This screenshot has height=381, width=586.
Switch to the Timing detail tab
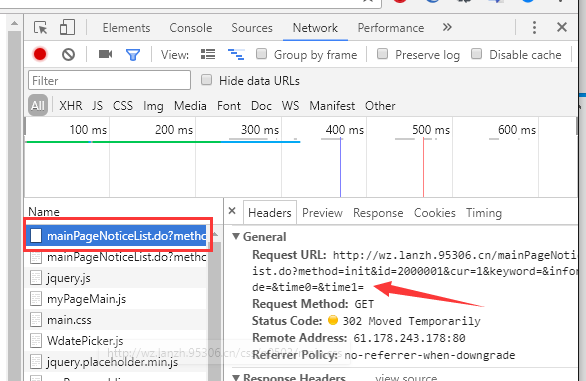484,213
